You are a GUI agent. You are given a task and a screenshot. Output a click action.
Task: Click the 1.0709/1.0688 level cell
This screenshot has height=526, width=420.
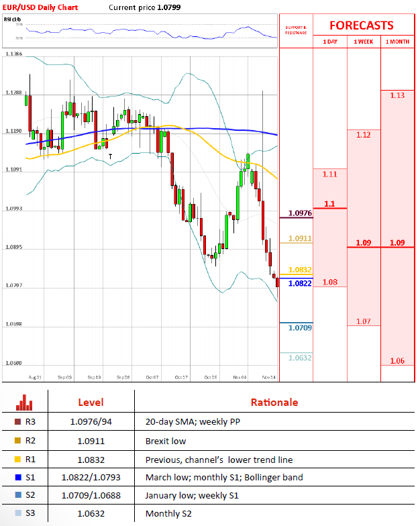91,495
